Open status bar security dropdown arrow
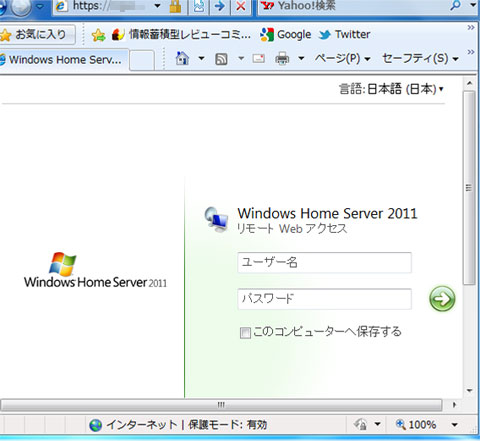 [377, 424]
